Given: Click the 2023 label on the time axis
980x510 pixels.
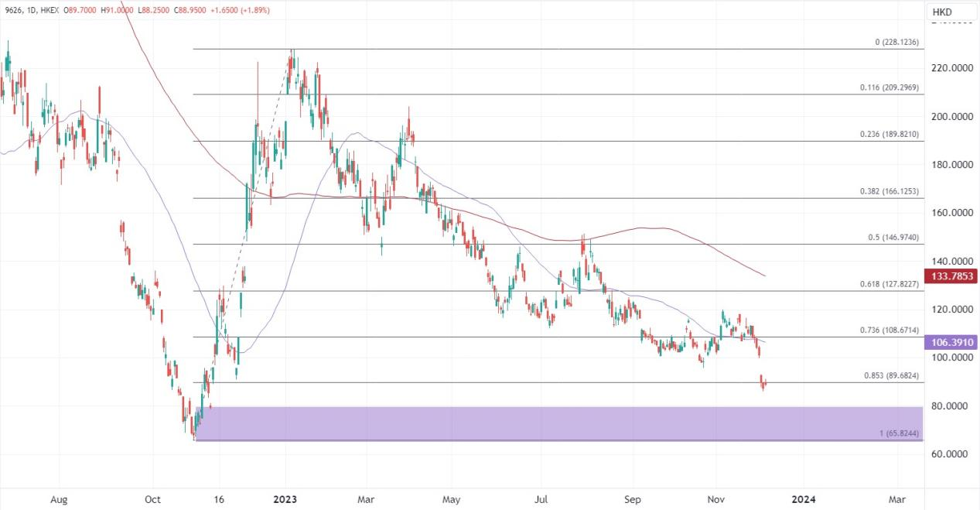Looking at the screenshot, I should pyautogui.click(x=286, y=500).
